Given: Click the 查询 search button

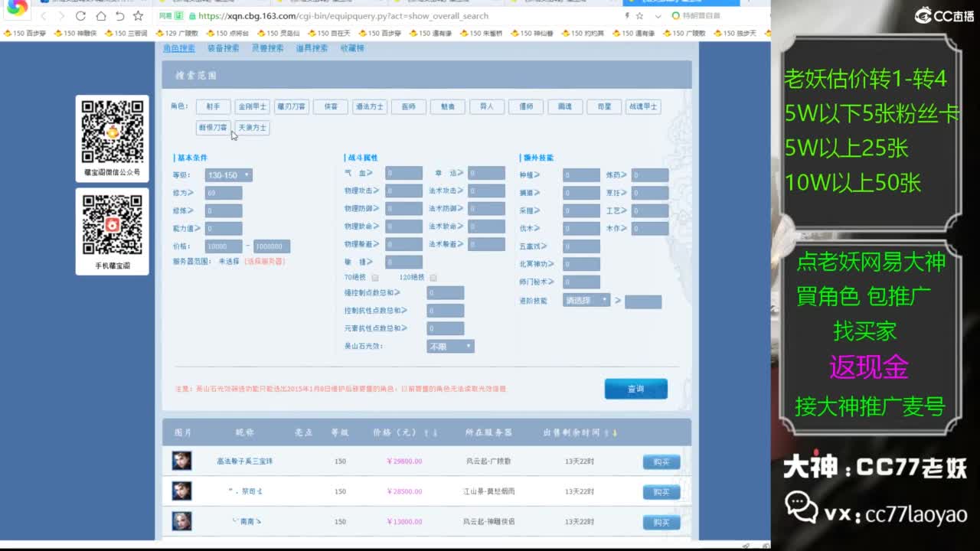Looking at the screenshot, I should pyautogui.click(x=636, y=389).
